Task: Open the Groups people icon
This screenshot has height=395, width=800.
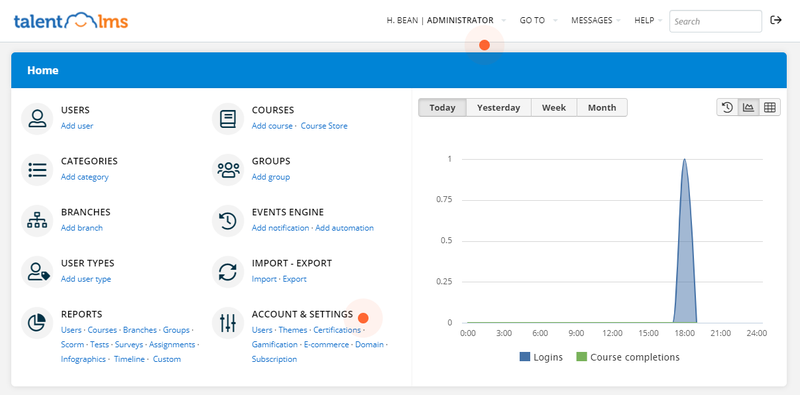Action: click(x=228, y=169)
